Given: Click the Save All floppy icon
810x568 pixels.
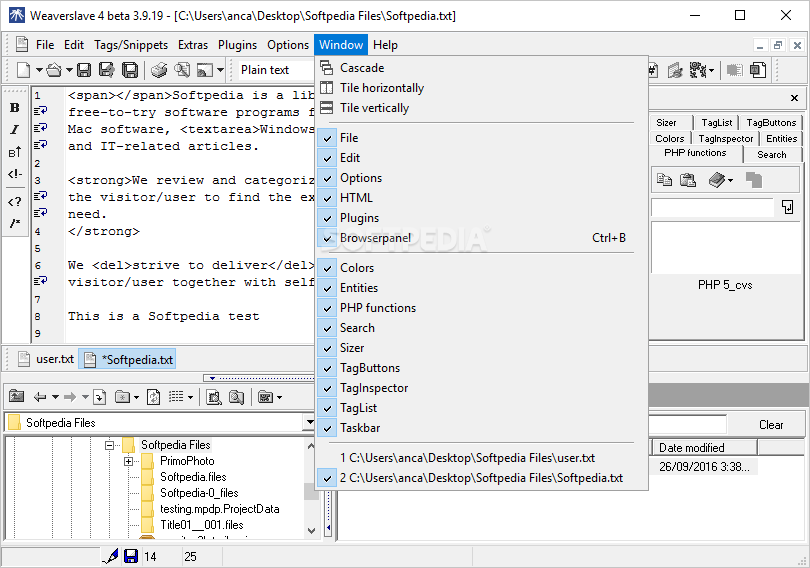Looking at the screenshot, I should [130, 70].
